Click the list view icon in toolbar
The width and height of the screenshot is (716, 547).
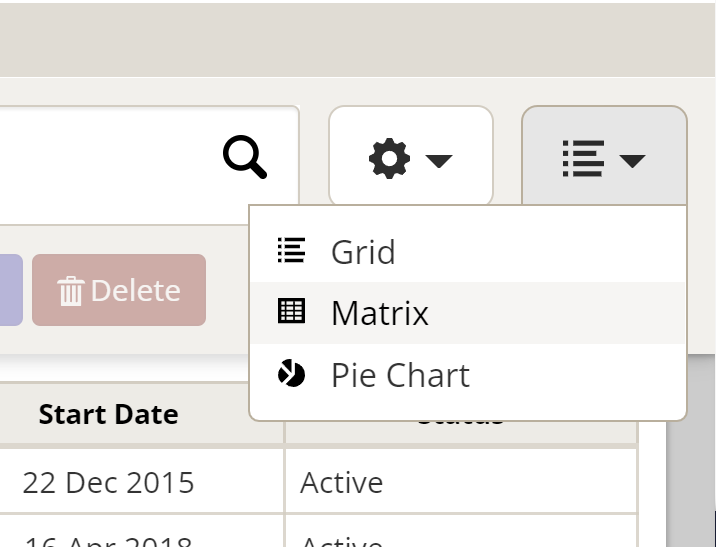pos(582,158)
